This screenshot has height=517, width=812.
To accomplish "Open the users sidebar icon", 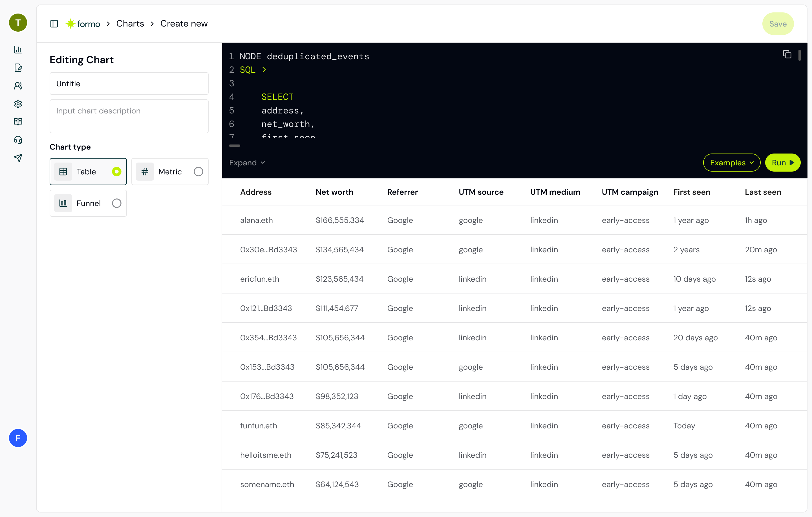I will tap(18, 86).
